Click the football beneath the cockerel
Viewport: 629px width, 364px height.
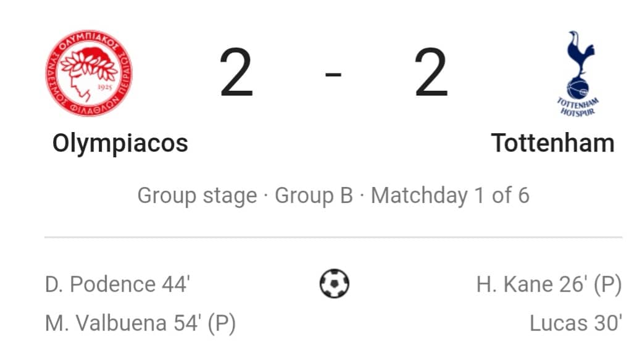578,89
